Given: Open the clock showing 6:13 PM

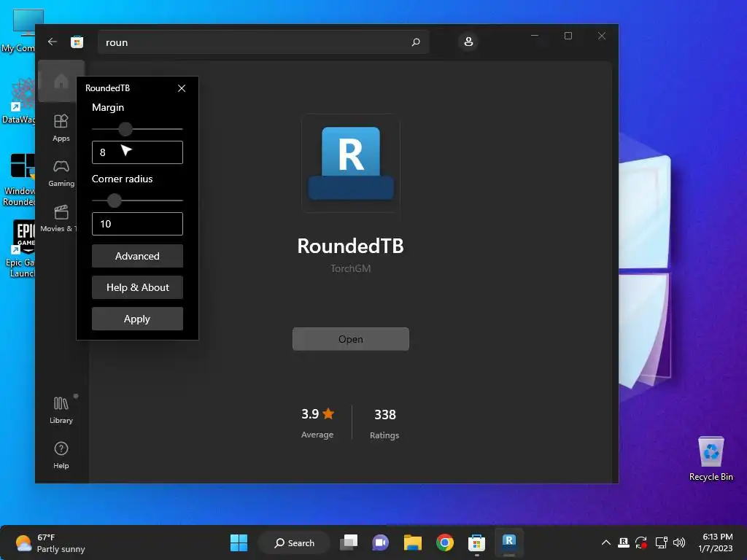Looking at the screenshot, I should (x=715, y=542).
